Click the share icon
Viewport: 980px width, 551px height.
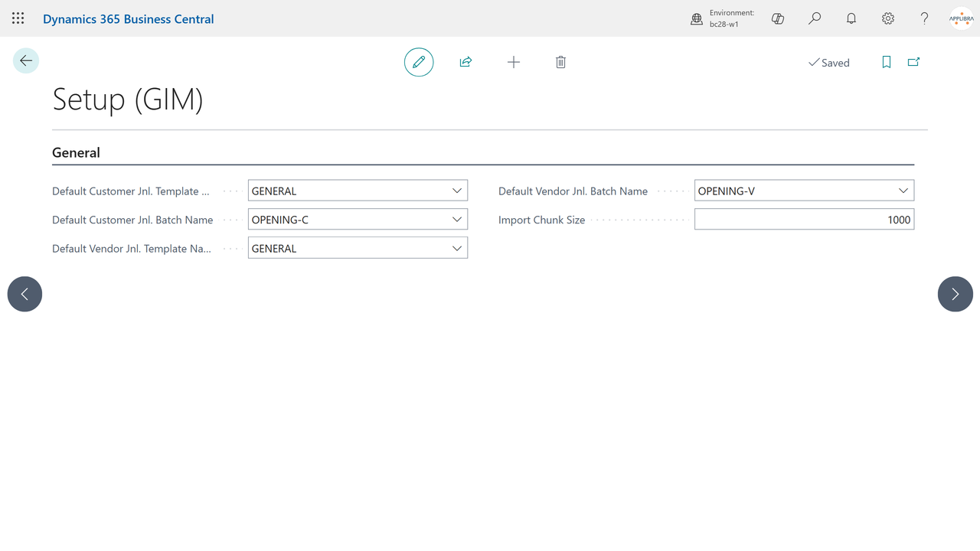(x=465, y=62)
